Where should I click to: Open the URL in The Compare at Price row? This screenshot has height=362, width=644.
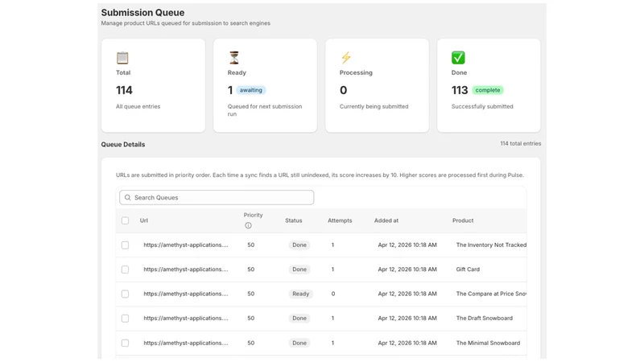(186, 294)
